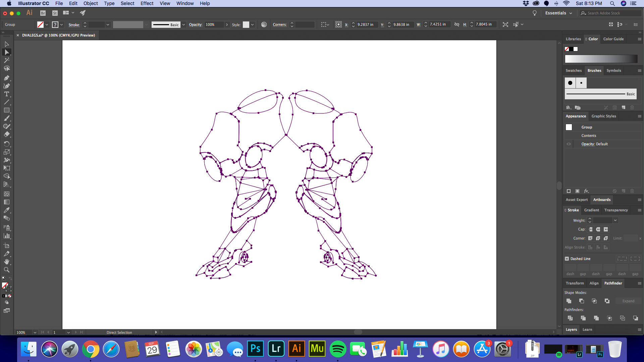The image size is (644, 362).
Task: Open Photoshop from the Dock
Action: [256, 349]
